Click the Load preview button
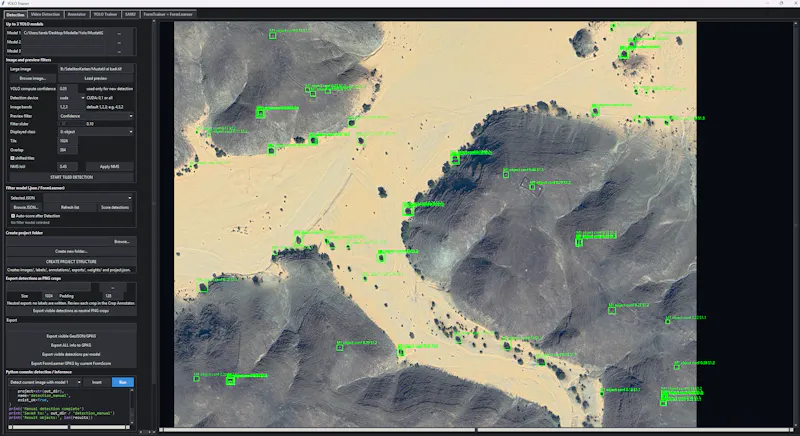 coord(96,79)
